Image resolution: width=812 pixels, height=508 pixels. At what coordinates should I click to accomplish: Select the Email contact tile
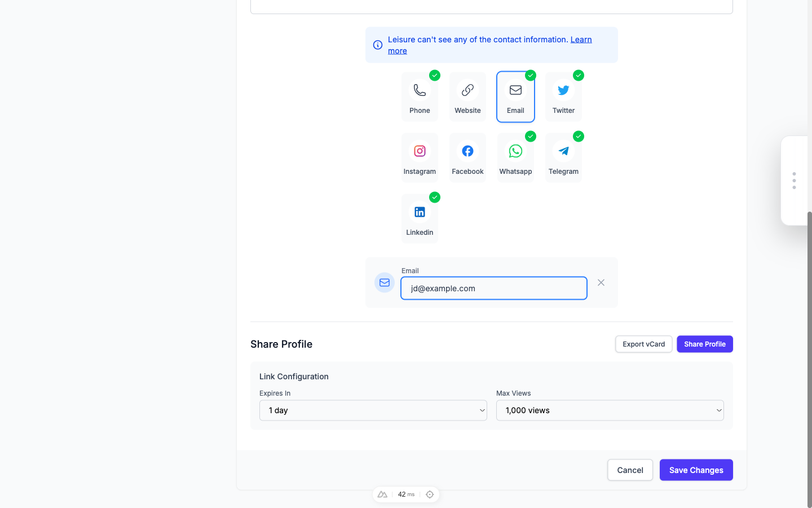coord(515,97)
